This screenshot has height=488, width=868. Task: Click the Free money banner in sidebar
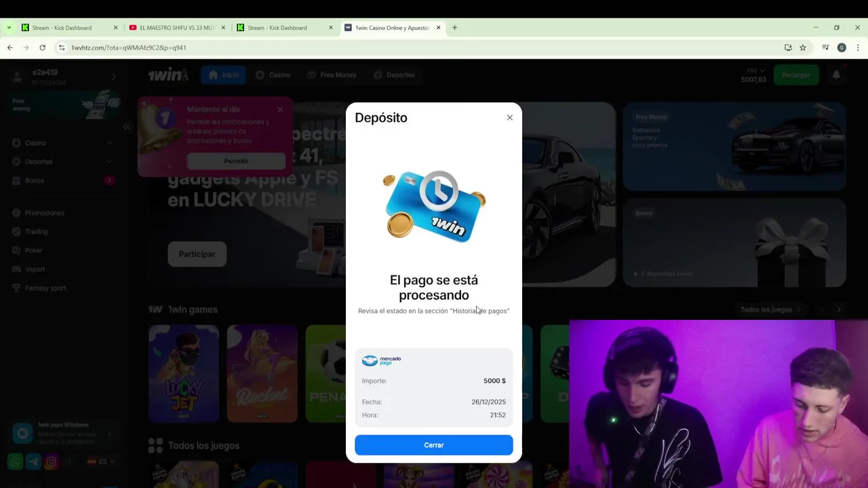pyautogui.click(x=66, y=104)
